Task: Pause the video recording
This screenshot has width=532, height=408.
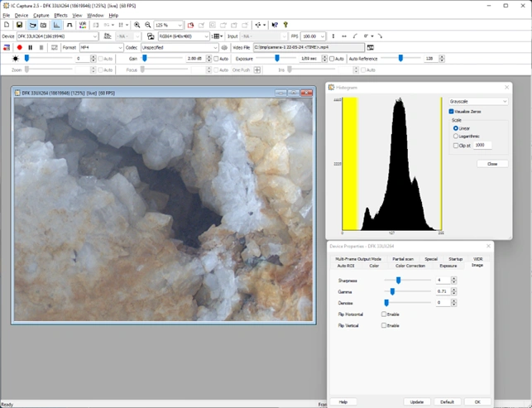Action: 31,48
